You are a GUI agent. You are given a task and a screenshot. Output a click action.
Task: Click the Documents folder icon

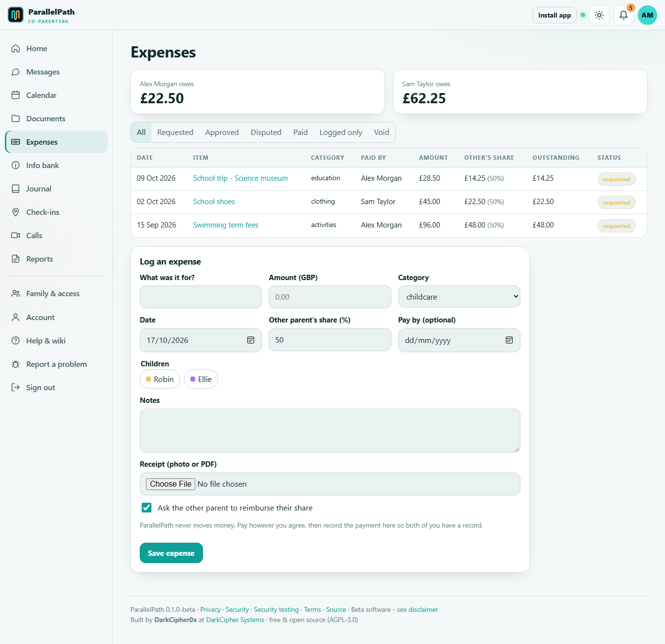point(16,118)
